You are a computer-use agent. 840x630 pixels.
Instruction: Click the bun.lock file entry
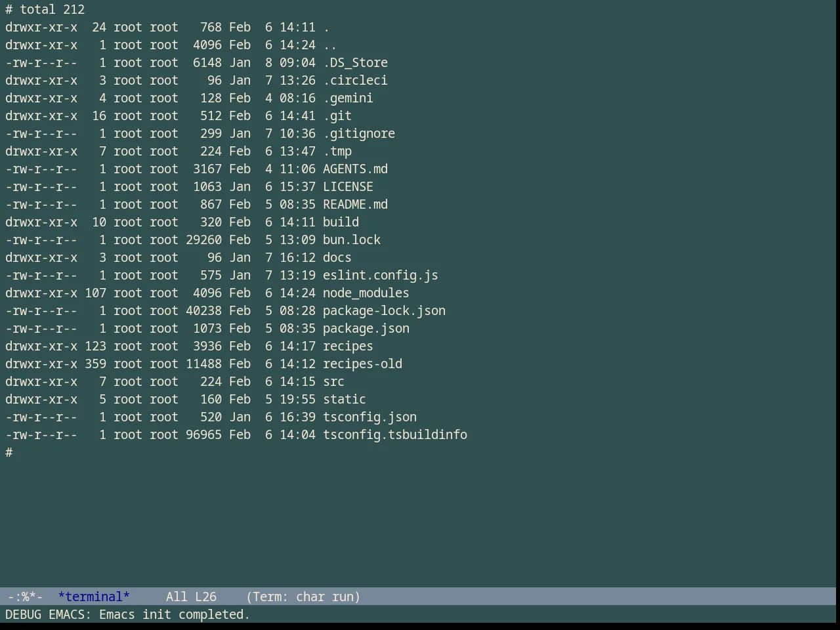pos(352,240)
